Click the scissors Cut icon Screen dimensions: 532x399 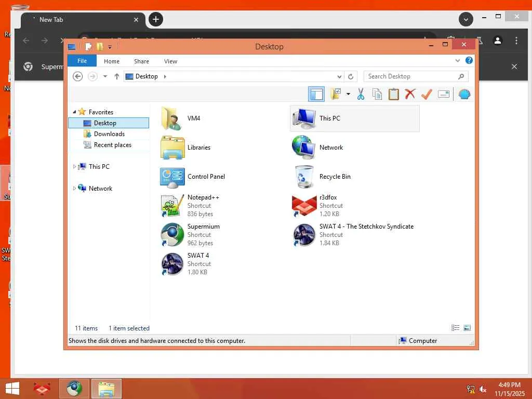[361, 94]
